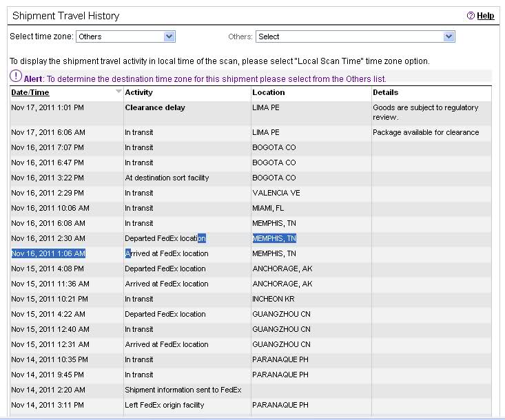505x420 pixels.
Task: Click the Date/Time column header link
Action: click(x=30, y=92)
